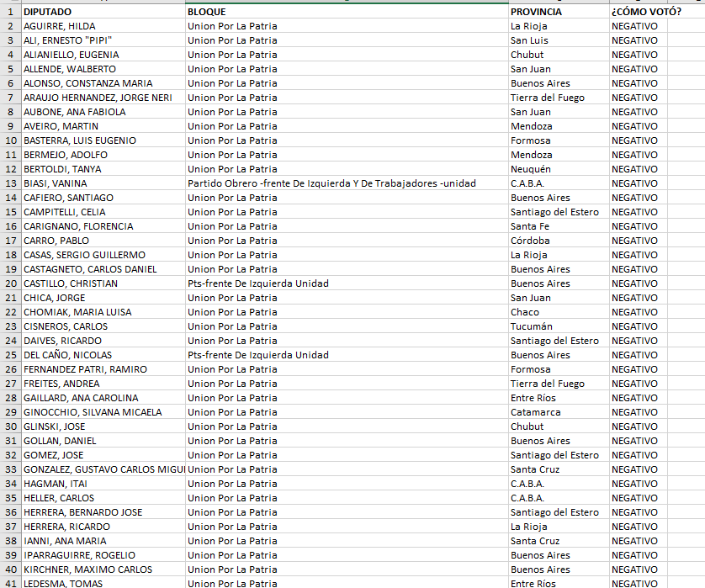Select cell IANNI, ANA MARIA
This screenshot has height=588, width=705.
click(x=103, y=541)
